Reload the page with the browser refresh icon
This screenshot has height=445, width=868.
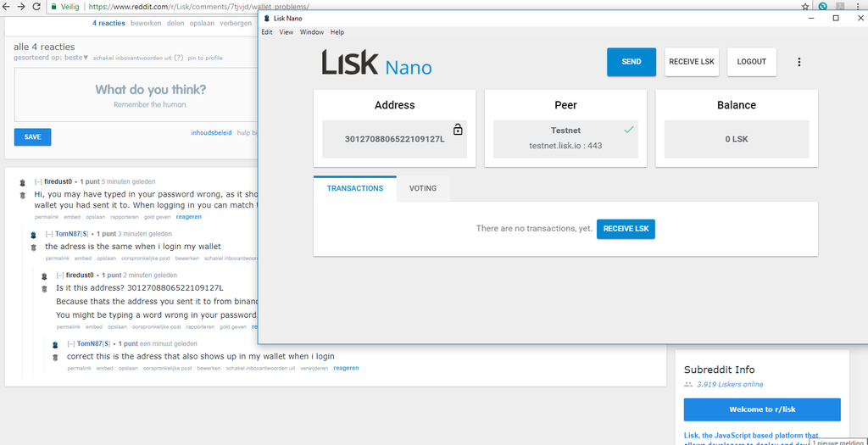[x=36, y=6]
